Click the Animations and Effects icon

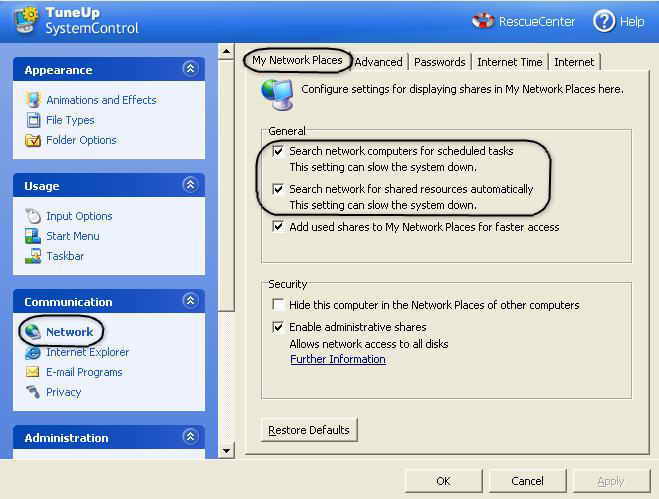[x=33, y=100]
